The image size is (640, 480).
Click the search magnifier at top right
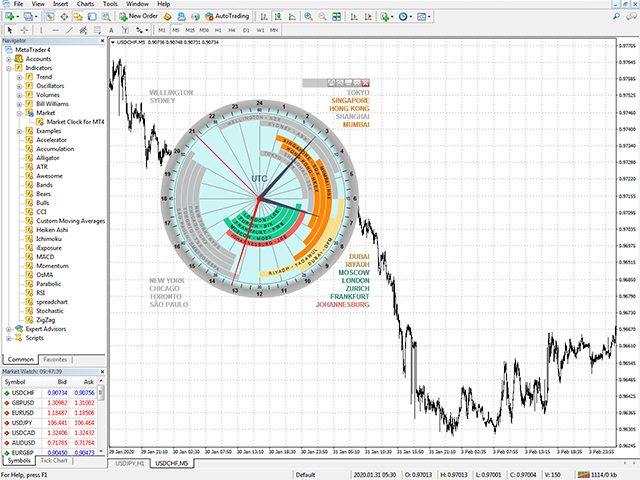point(616,16)
